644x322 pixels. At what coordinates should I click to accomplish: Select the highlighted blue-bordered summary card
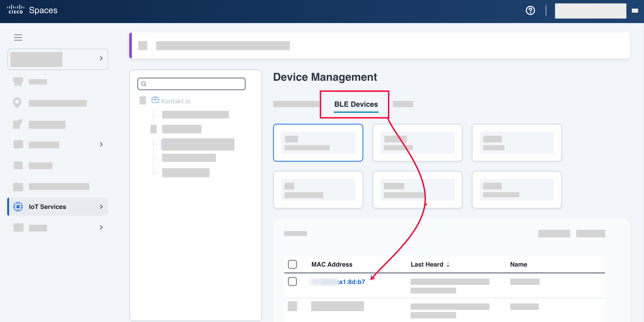318,142
